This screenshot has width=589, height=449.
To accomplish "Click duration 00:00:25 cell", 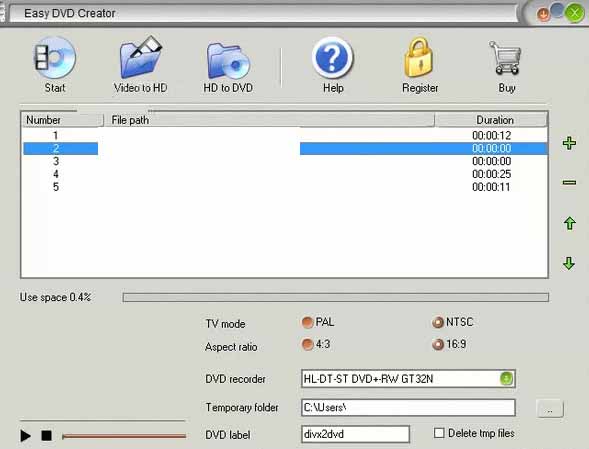I will pos(491,174).
